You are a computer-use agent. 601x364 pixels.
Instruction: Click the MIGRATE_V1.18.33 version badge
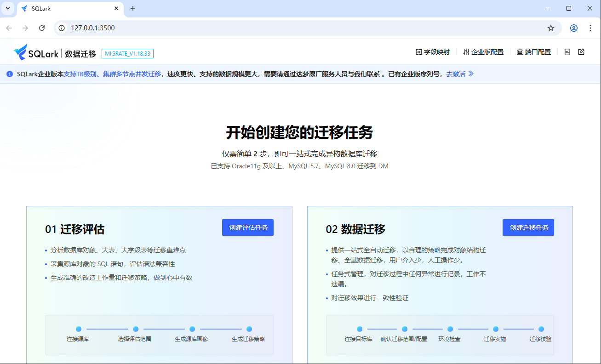click(x=127, y=54)
